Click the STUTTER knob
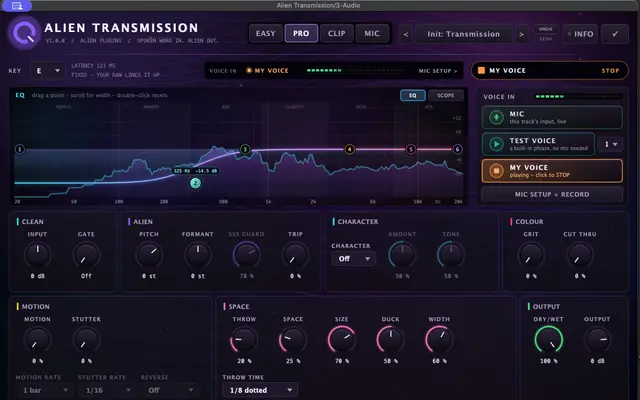Viewport: 640px width, 400px height. tap(86, 340)
